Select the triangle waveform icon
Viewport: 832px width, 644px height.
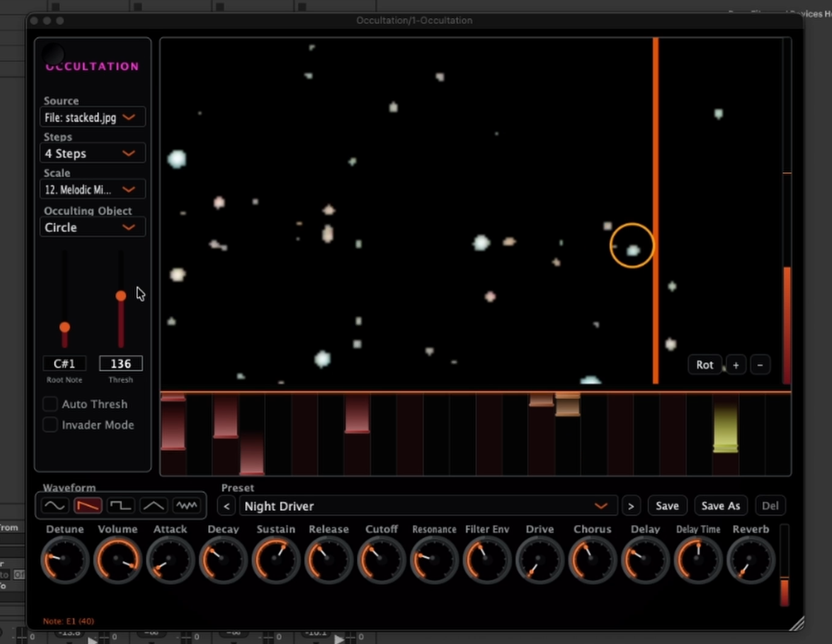coord(153,505)
